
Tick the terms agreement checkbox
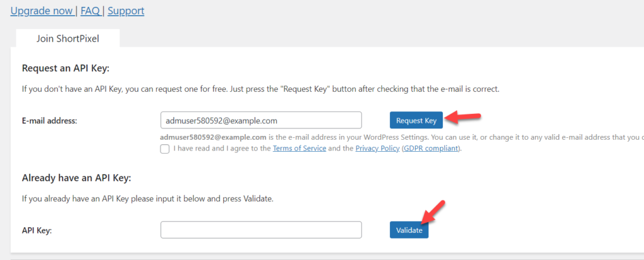[165, 149]
